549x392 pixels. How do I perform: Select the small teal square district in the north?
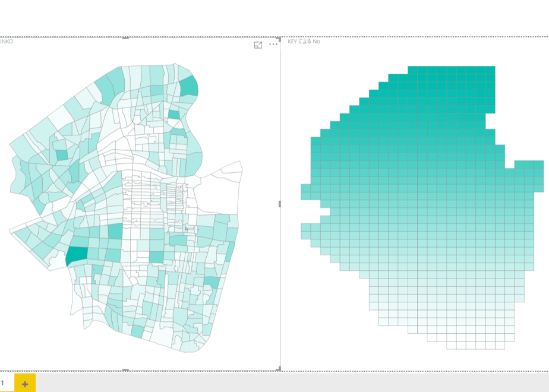click(173, 115)
